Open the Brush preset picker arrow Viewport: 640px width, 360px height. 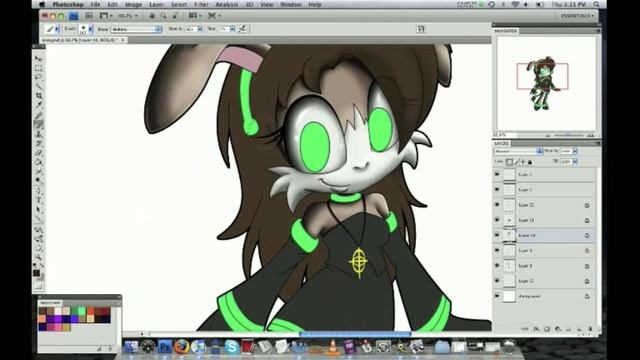click(91, 29)
